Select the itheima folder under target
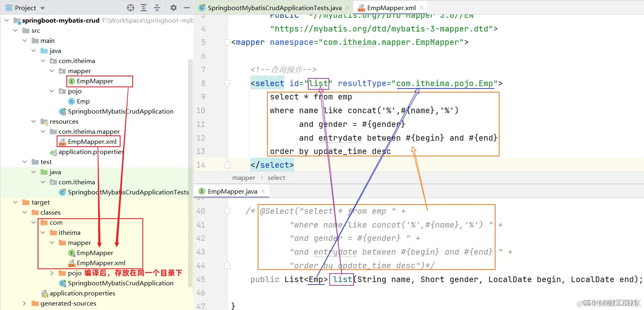The image size is (644, 310). click(x=69, y=232)
